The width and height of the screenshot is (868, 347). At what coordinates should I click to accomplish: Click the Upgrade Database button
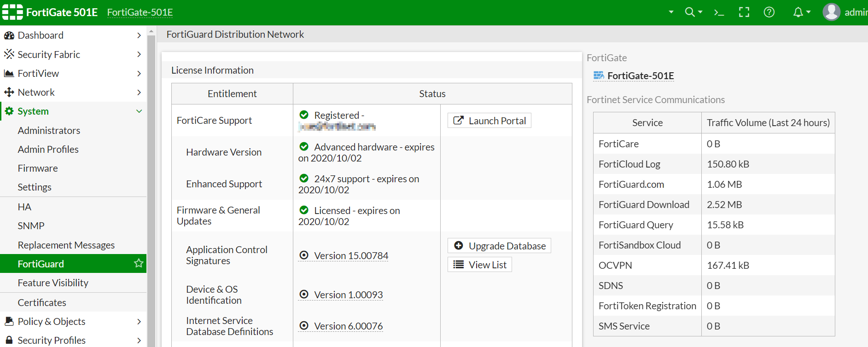click(499, 246)
